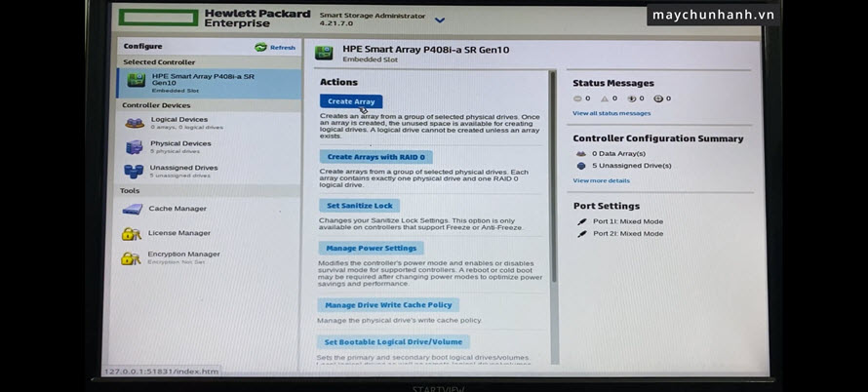Click the 'Port Settings' heading
The image size is (868, 392).
tap(607, 206)
